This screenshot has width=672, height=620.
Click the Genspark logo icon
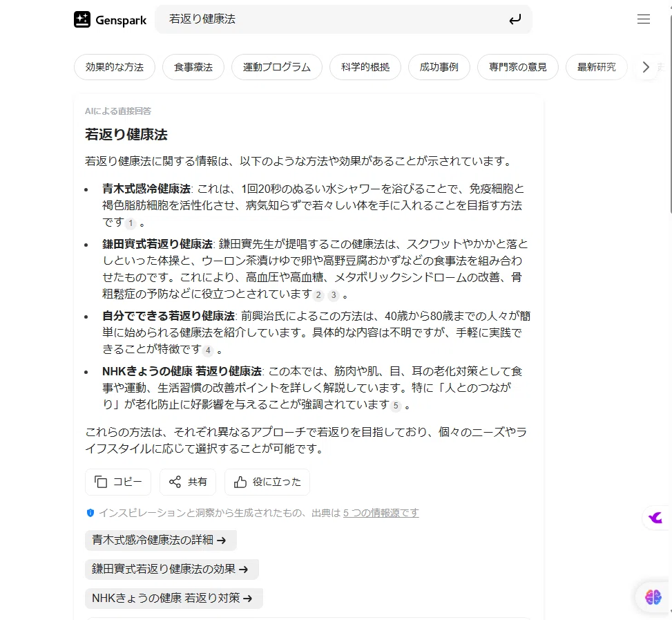tap(82, 19)
